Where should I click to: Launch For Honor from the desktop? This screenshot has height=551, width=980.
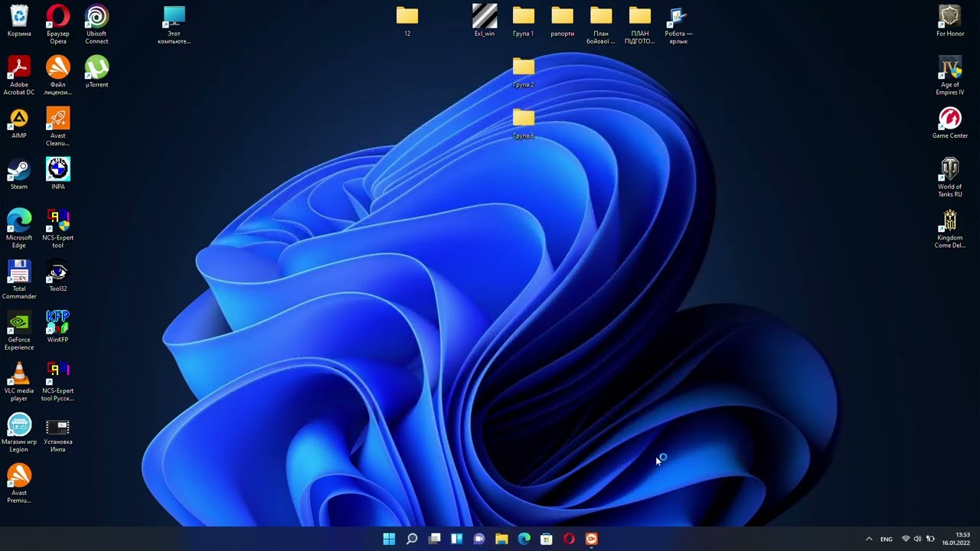[950, 21]
